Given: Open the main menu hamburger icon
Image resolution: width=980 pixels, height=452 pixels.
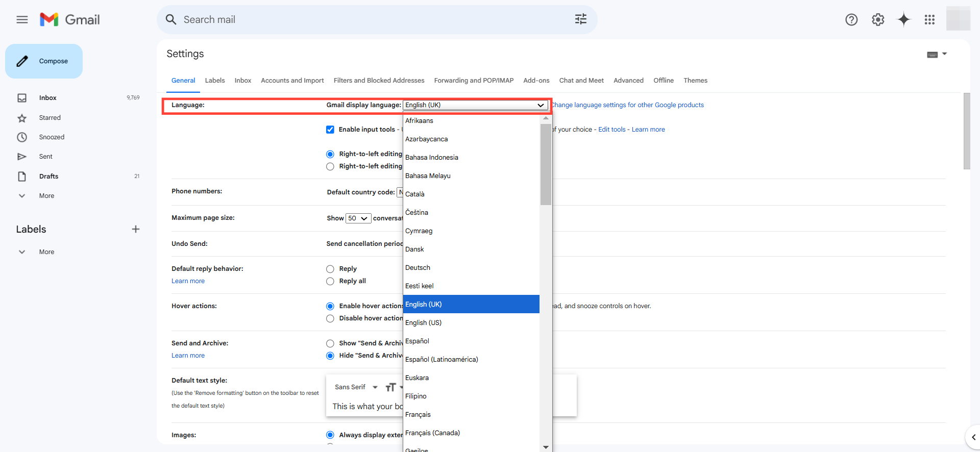Looking at the screenshot, I should [22, 20].
